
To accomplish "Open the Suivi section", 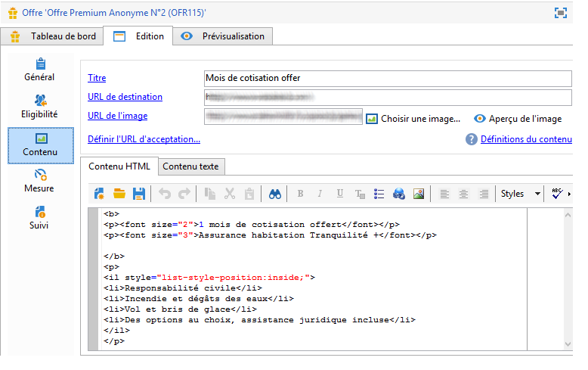I will [x=40, y=218].
